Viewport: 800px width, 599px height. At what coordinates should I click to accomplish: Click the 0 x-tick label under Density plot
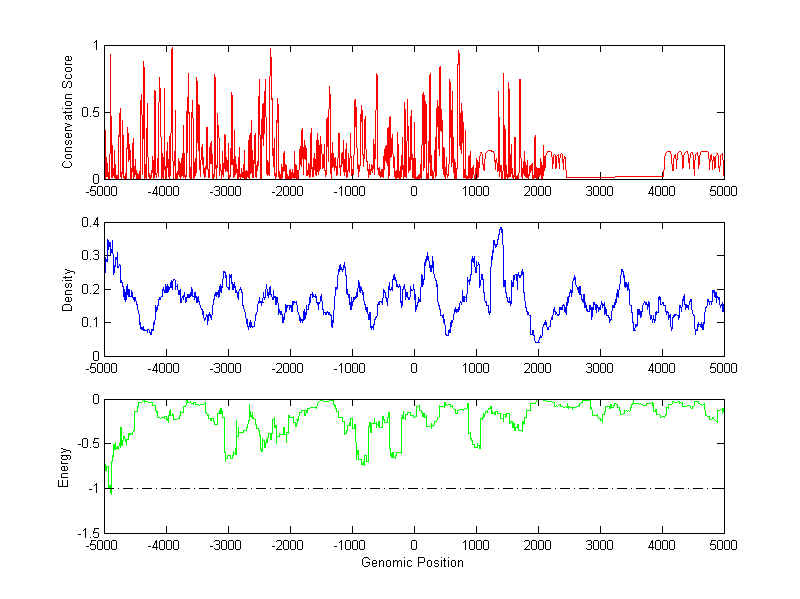[414, 368]
